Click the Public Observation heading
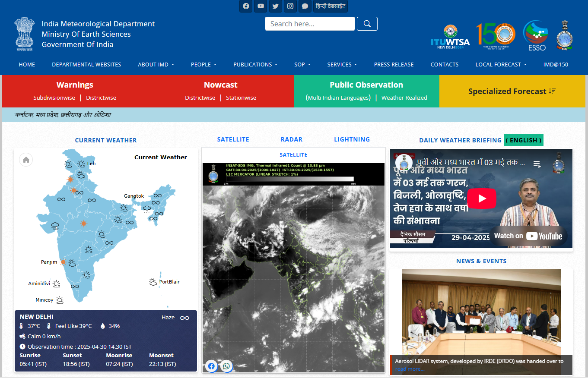The height and width of the screenshot is (378, 588). [366, 85]
